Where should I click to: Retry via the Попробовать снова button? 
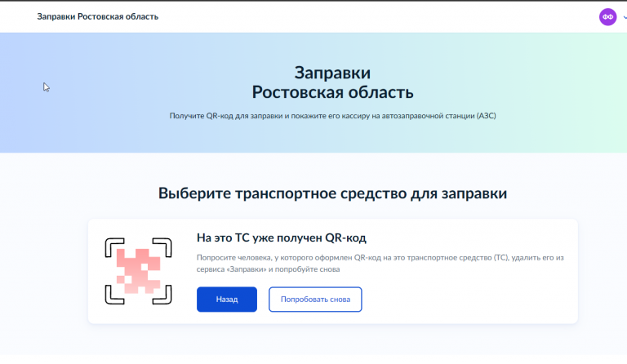315,300
